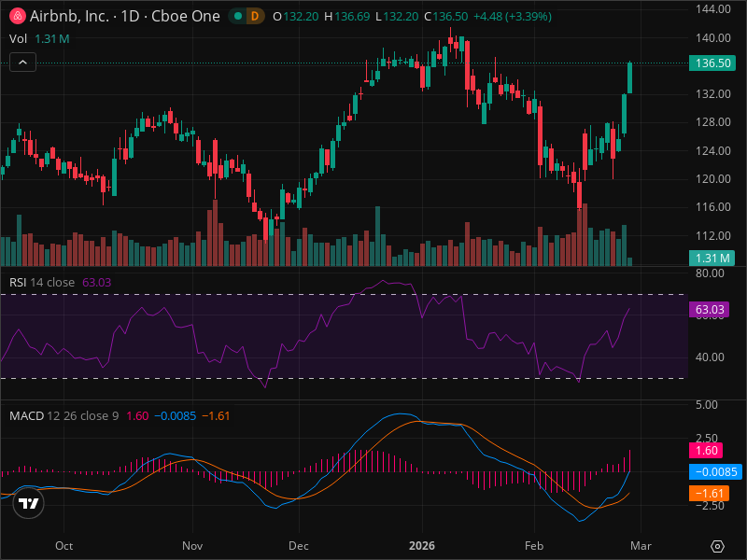This screenshot has height=560, width=747.
Task: Select the Airbnb, Inc. symbol title
Action: pyautogui.click(x=125, y=16)
